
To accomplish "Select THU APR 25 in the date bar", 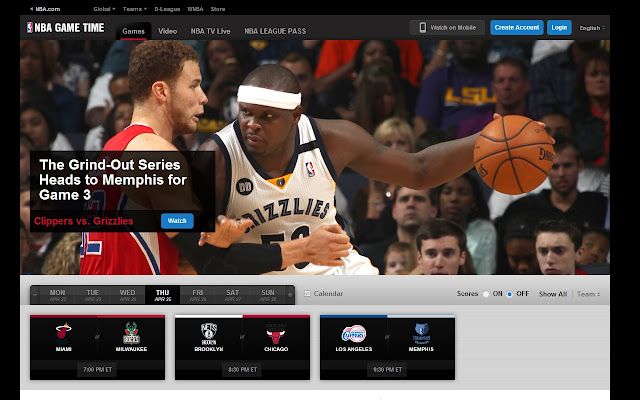I will (x=162, y=295).
